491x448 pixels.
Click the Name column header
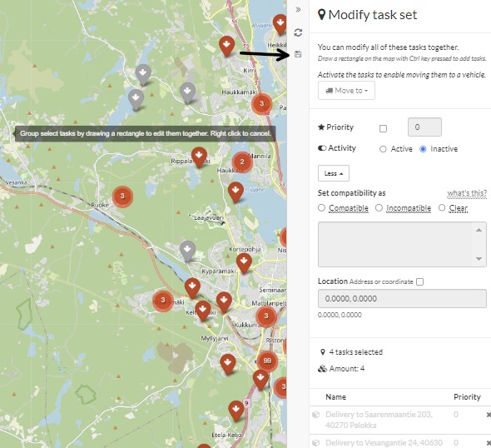[x=335, y=397]
